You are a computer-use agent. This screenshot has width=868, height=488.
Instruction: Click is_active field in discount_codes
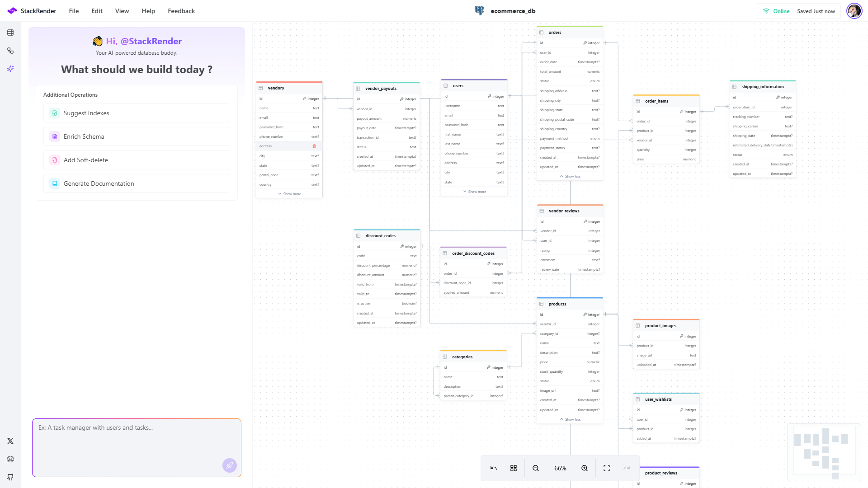[x=387, y=303]
